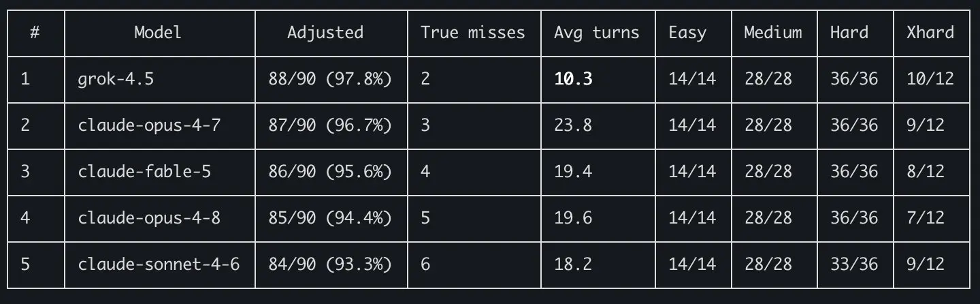This screenshot has height=304, width=980.
Task: Select the grok-4.5 model cell
Action: [x=116, y=79]
